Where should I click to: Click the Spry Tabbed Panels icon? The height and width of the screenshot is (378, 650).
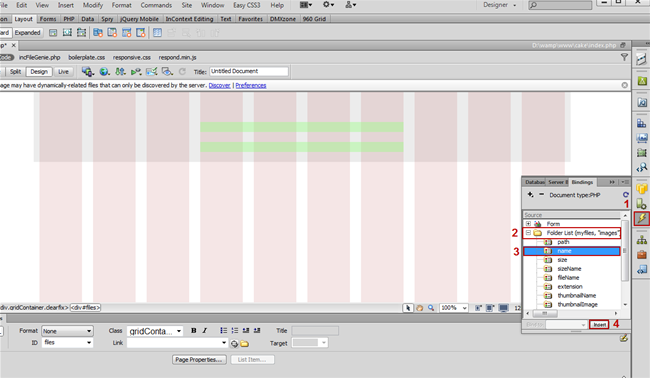pos(112,33)
